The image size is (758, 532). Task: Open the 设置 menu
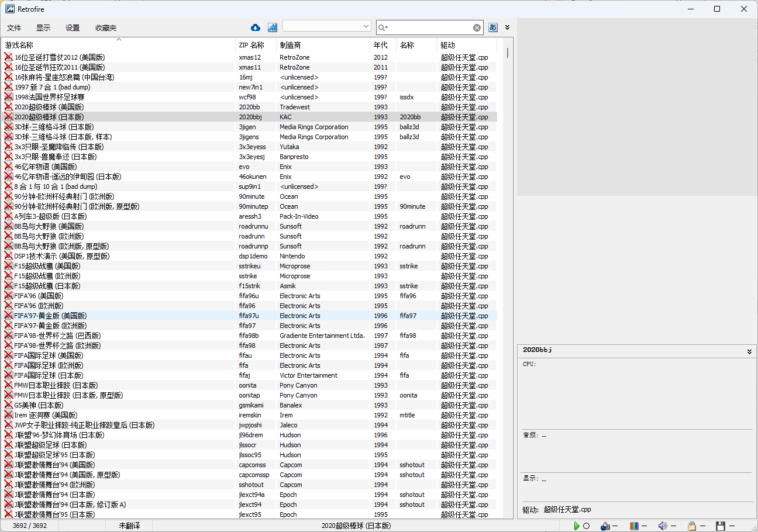click(73, 28)
